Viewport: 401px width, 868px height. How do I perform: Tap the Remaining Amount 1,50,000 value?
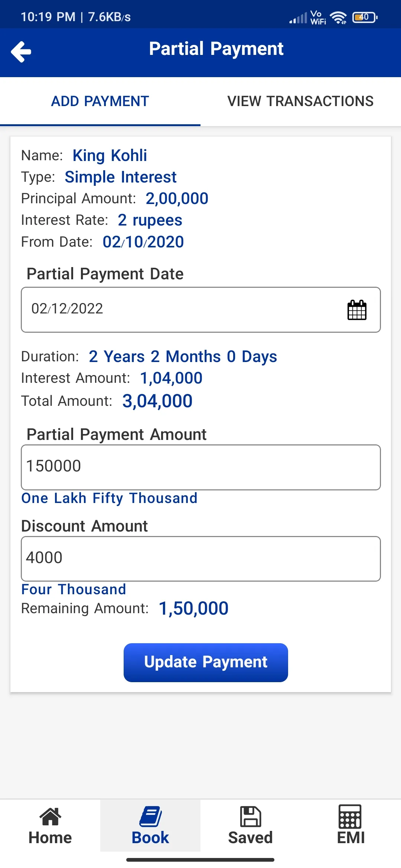[x=193, y=608]
